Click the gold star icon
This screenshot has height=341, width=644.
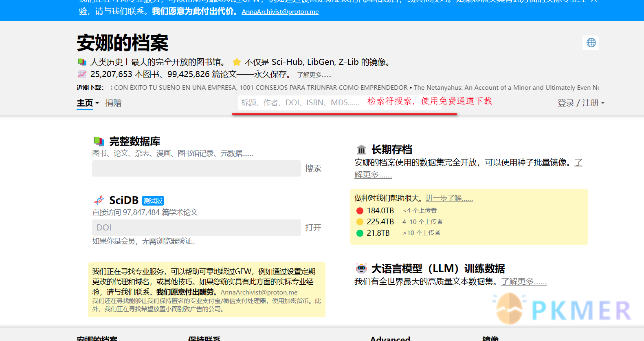237,62
